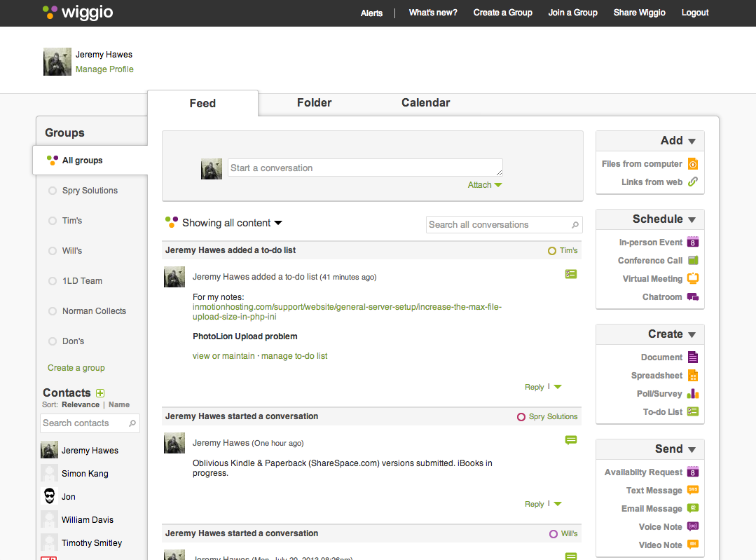The height and width of the screenshot is (560, 756).
Task: Click the In-person Event calendar icon
Action: (x=693, y=242)
